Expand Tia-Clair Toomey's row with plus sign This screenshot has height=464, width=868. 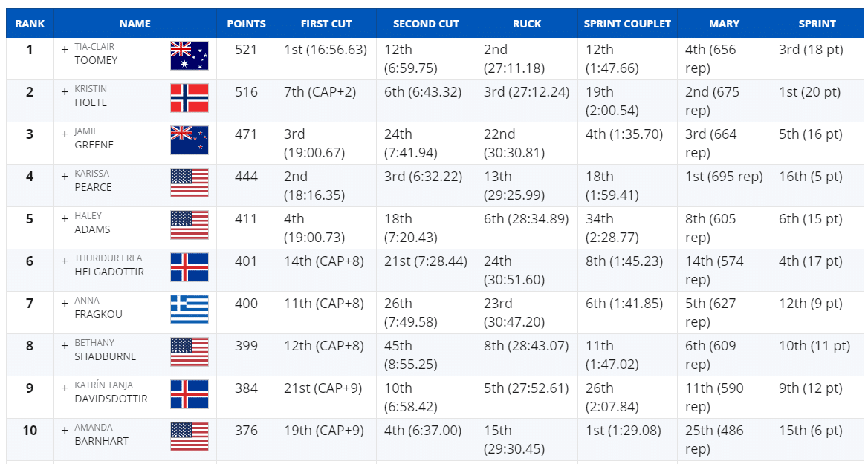(x=65, y=49)
